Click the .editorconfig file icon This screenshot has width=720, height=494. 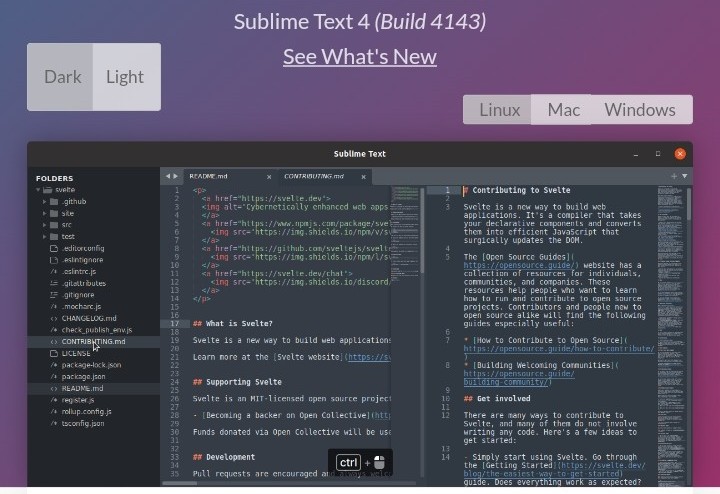54,248
